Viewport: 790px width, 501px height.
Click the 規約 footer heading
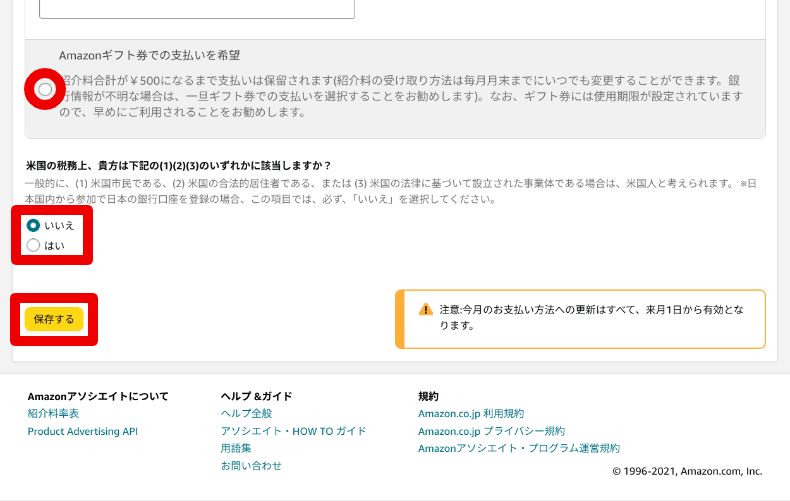tap(428, 396)
